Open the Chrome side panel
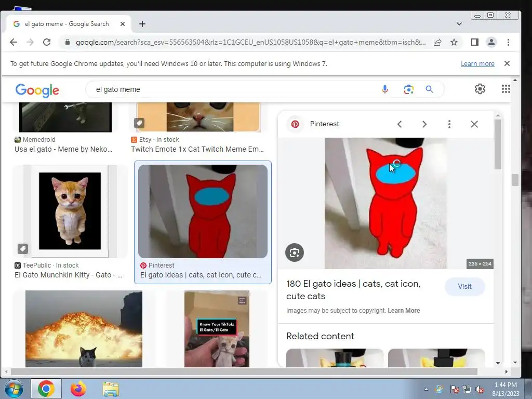Image resolution: width=532 pixels, height=399 pixels. (475, 42)
